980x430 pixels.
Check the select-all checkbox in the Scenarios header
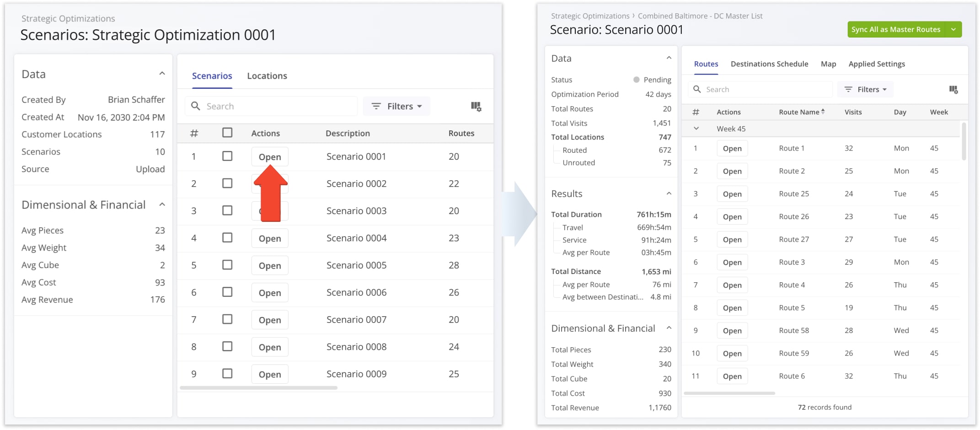[227, 133]
